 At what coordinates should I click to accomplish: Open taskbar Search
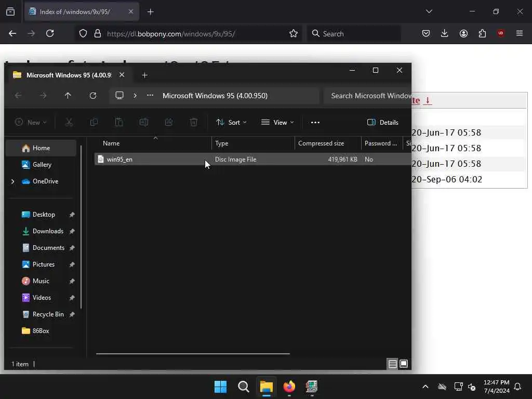point(244,387)
